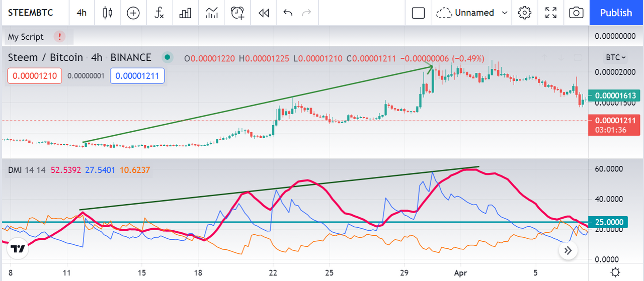644x281 pixels.
Task: Click the spread value 0.00000001
Action: tap(86, 76)
